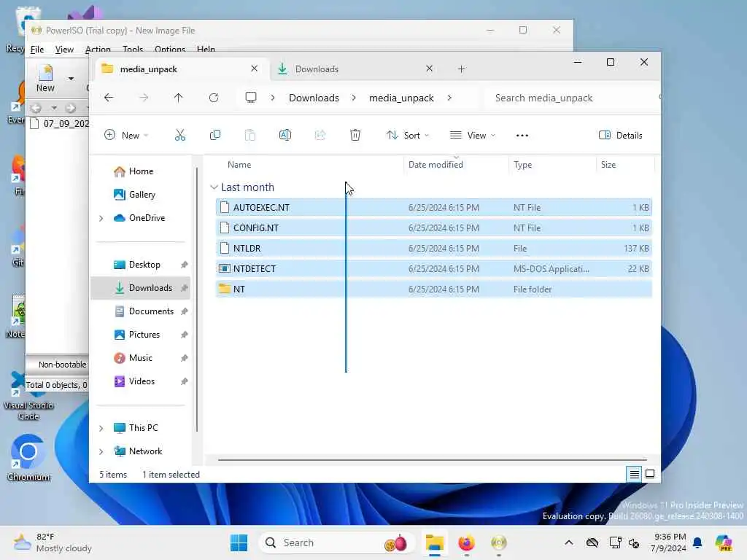This screenshot has width=747, height=560.
Task: Open PowerISO New dropdown arrow
Action: click(71, 79)
